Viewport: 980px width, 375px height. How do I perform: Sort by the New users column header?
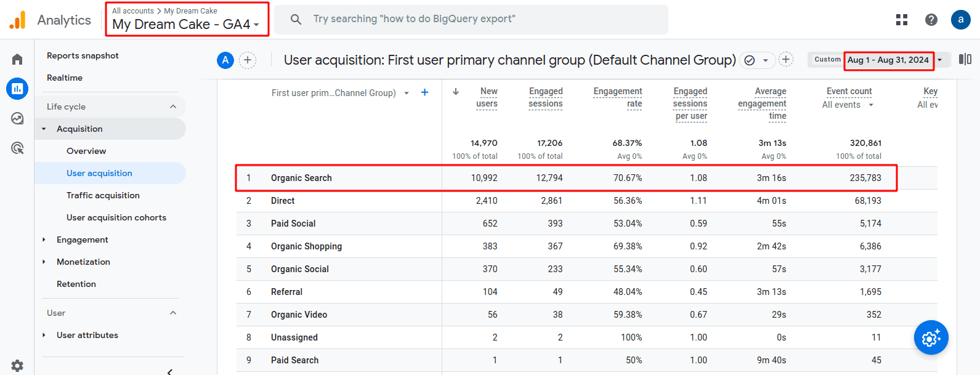pyautogui.click(x=487, y=97)
